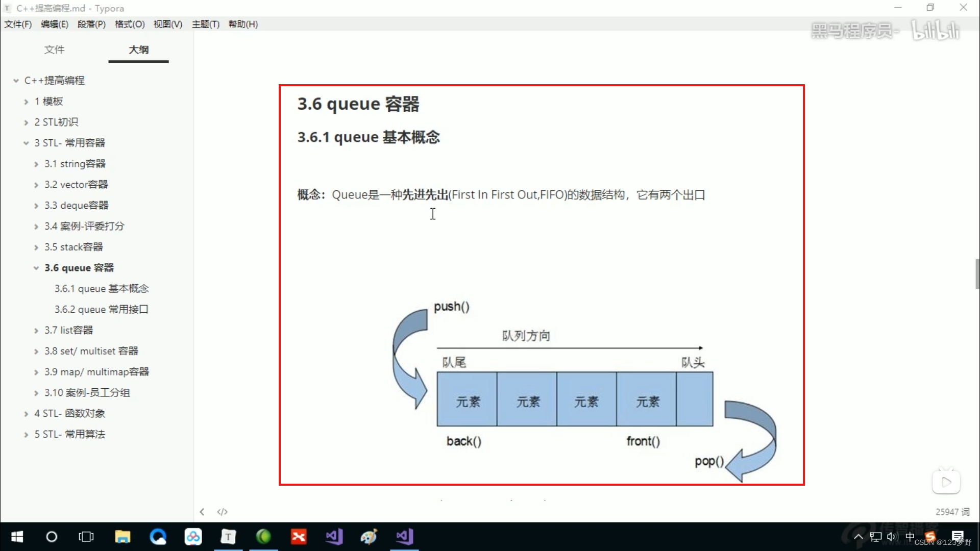
Task: Open Visual Studio from the taskbar
Action: coord(333,537)
